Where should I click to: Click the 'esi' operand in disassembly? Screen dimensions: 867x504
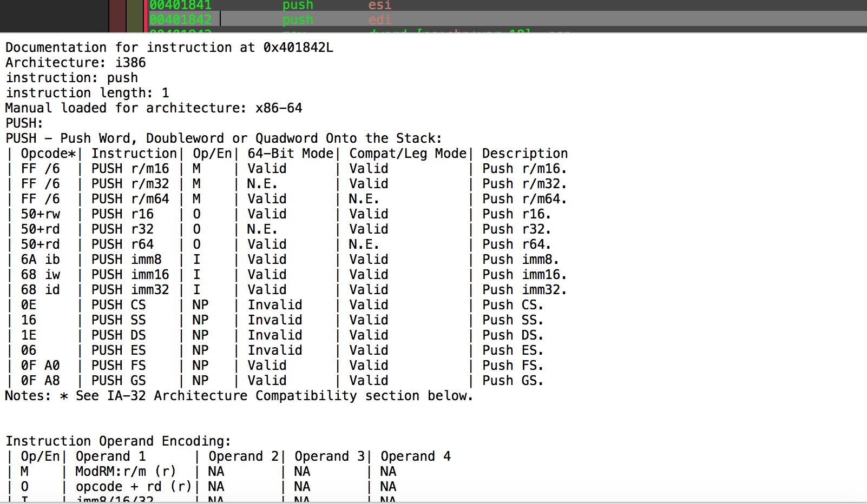[x=379, y=5]
